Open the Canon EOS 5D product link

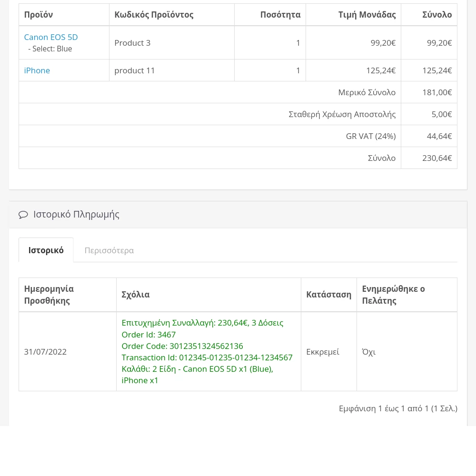click(x=50, y=37)
